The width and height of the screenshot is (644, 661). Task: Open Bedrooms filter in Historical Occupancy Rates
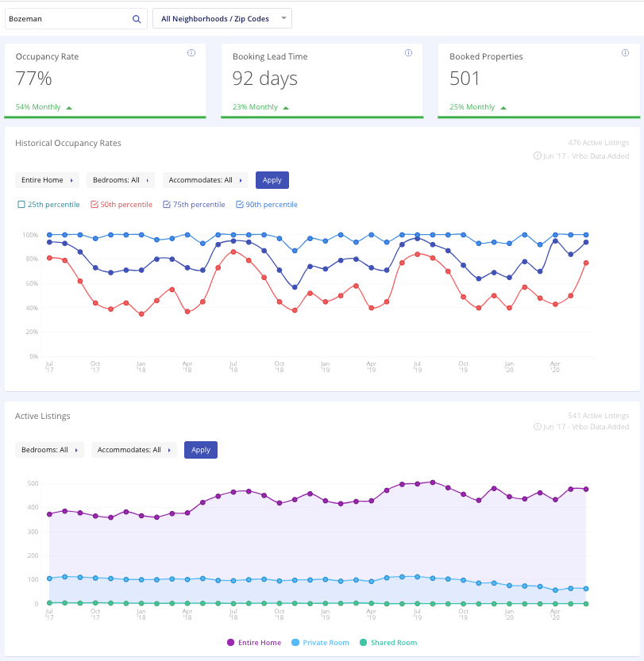tap(121, 180)
